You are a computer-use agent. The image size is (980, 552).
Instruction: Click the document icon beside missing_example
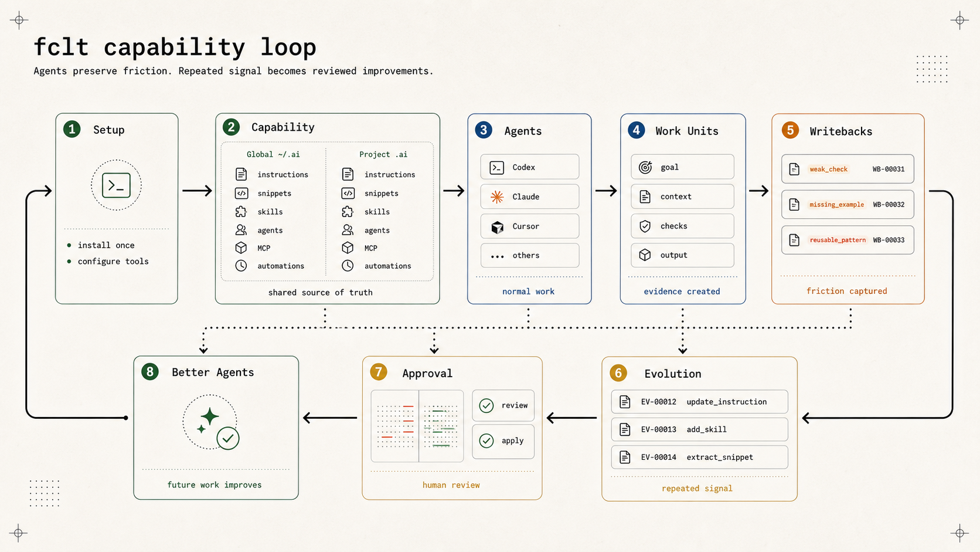794,204
